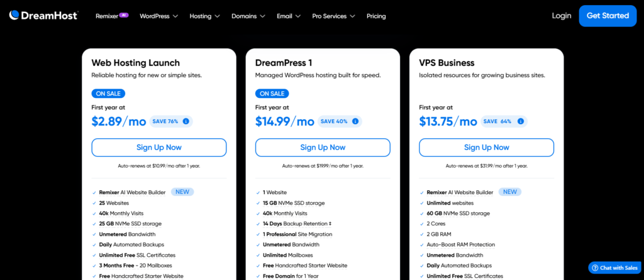Click ON SALE badge on Web Hosting Launch
The height and width of the screenshot is (280, 644).
click(x=108, y=94)
